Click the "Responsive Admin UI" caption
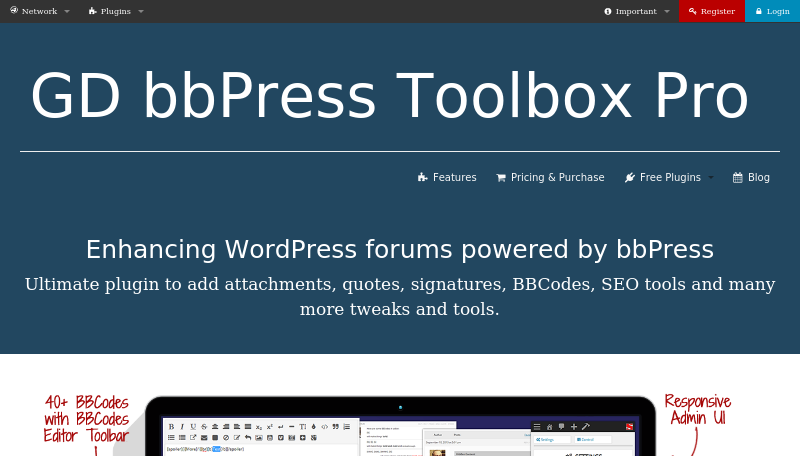The image size is (800, 456). 697,410
